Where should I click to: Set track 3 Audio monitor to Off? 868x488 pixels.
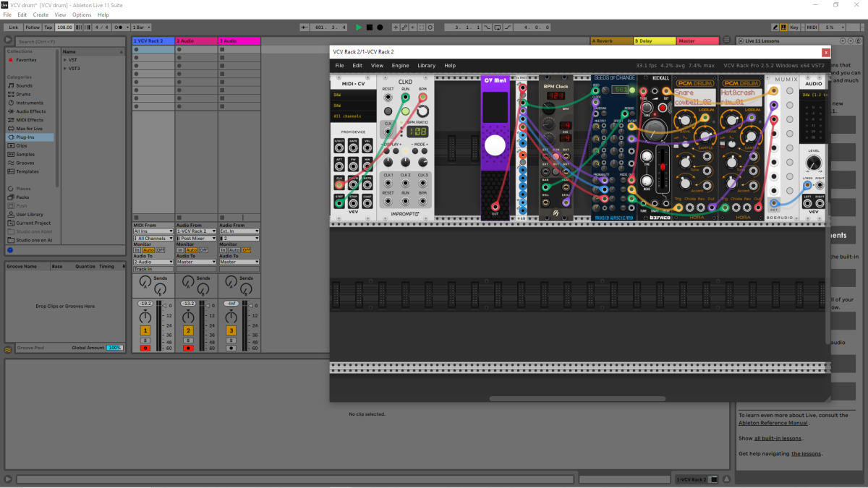(245, 250)
